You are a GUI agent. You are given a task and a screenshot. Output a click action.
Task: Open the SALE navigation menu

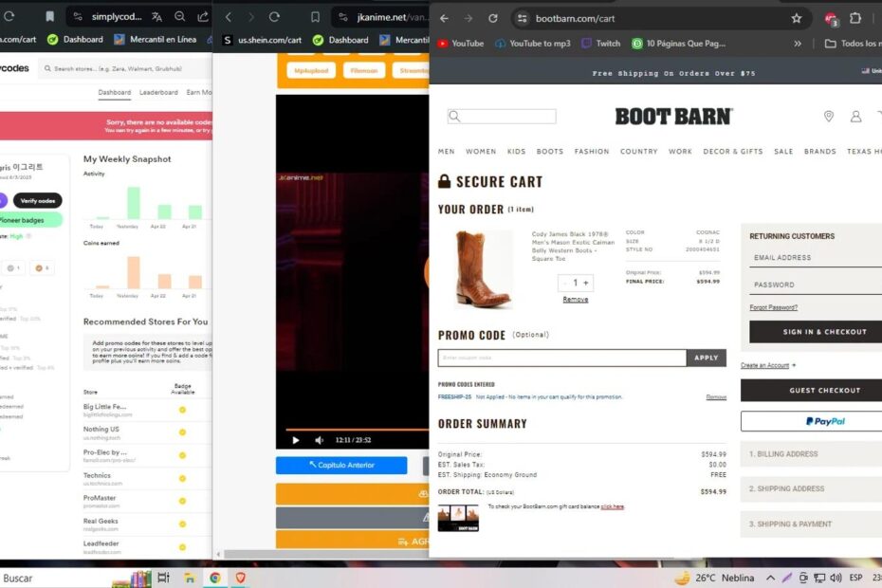[x=783, y=152]
